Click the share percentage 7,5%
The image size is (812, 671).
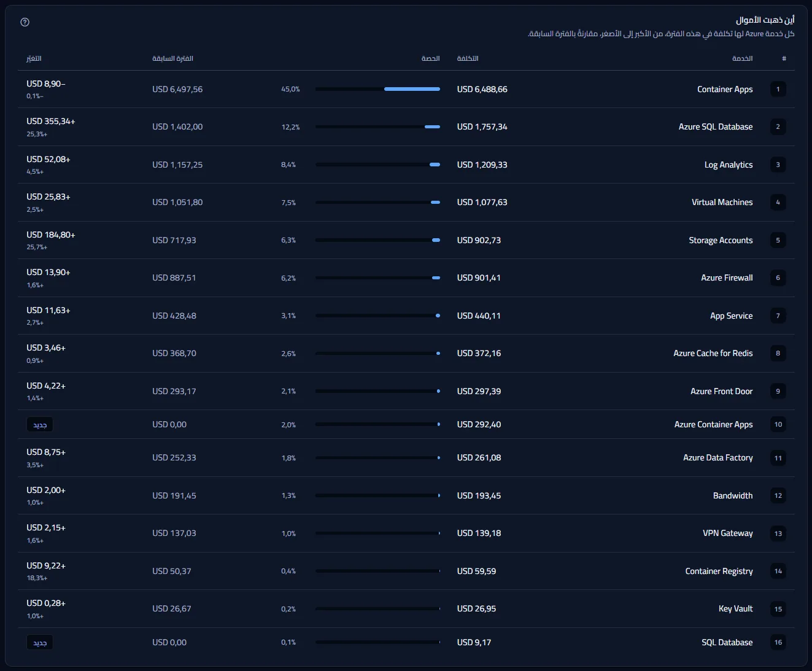point(288,203)
